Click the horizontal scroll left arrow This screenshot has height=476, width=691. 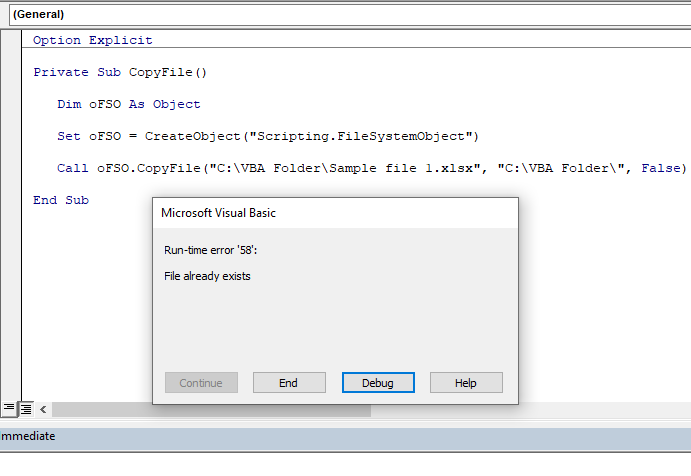pos(43,410)
